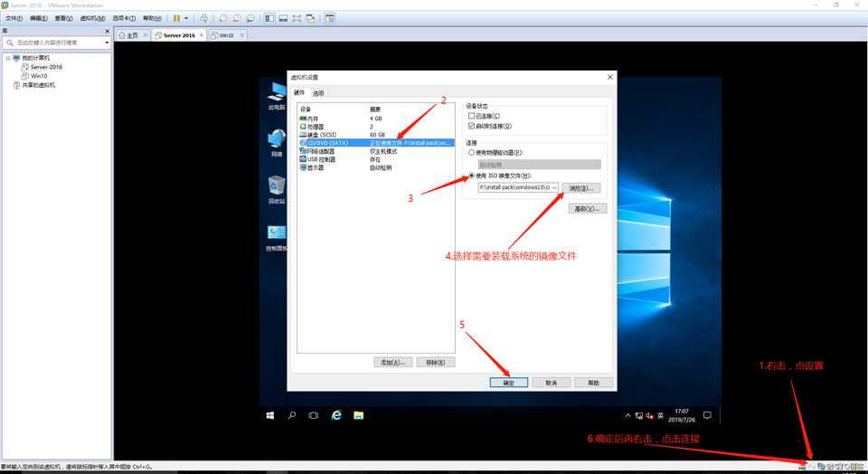Click the 添加(A)... add device button
868x474 pixels.
(393, 362)
